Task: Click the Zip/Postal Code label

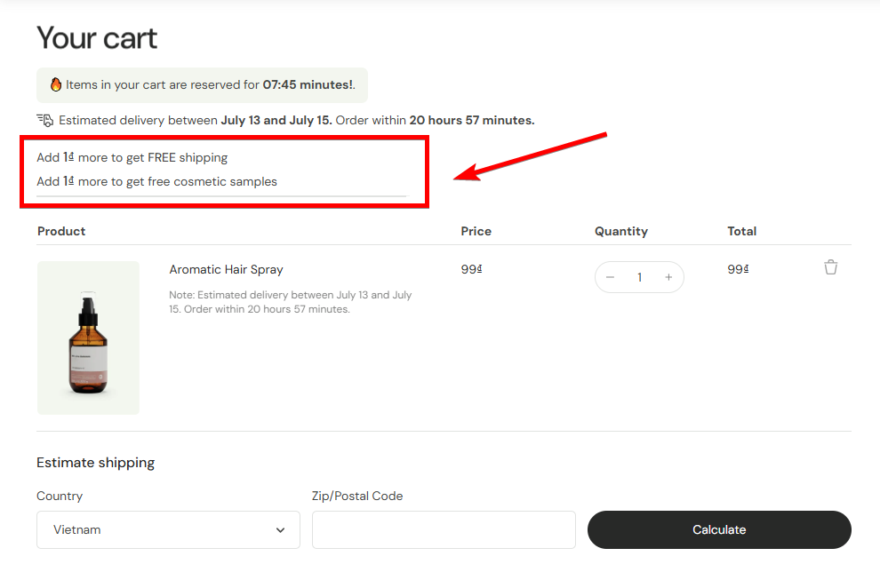Action: coord(357,497)
